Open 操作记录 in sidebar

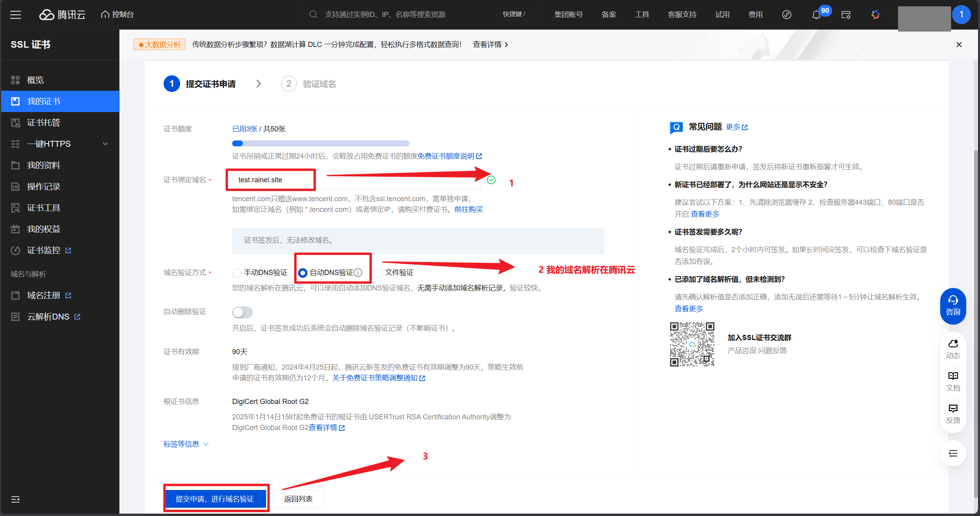click(x=60, y=187)
